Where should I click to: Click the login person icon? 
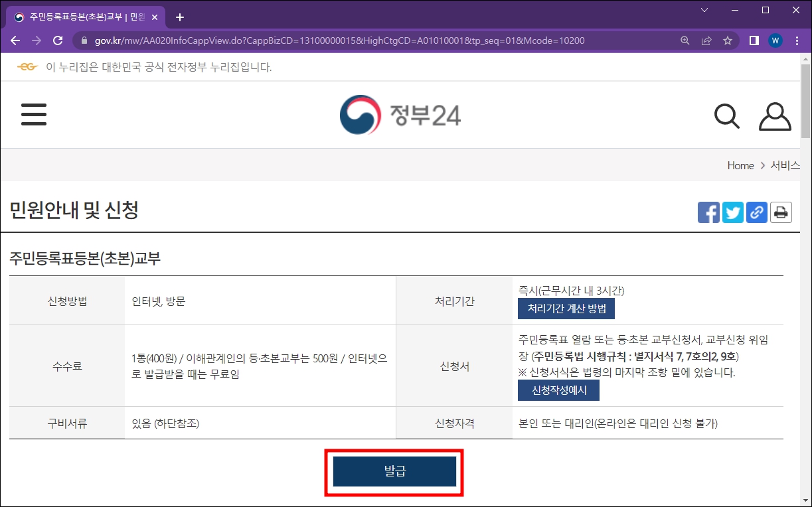(775, 115)
